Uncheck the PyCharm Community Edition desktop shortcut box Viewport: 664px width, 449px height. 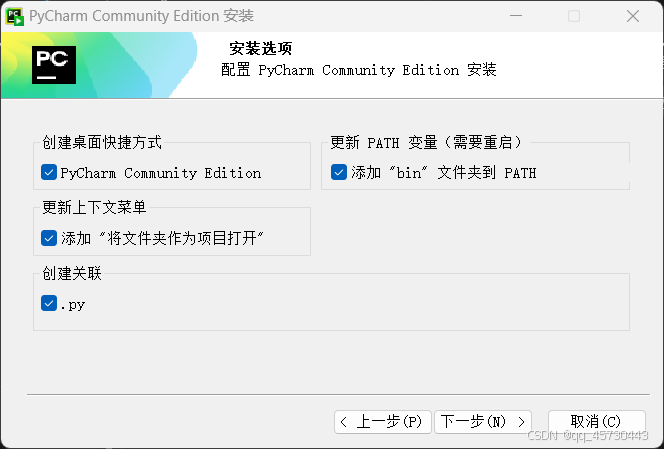click(49, 172)
